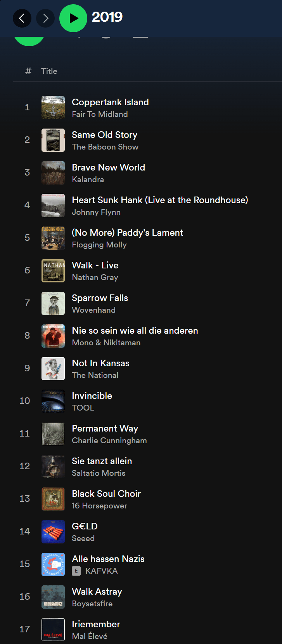Open the Charlie Cunningham artist page
Viewport: 282px width, 644px height.
[109, 440]
